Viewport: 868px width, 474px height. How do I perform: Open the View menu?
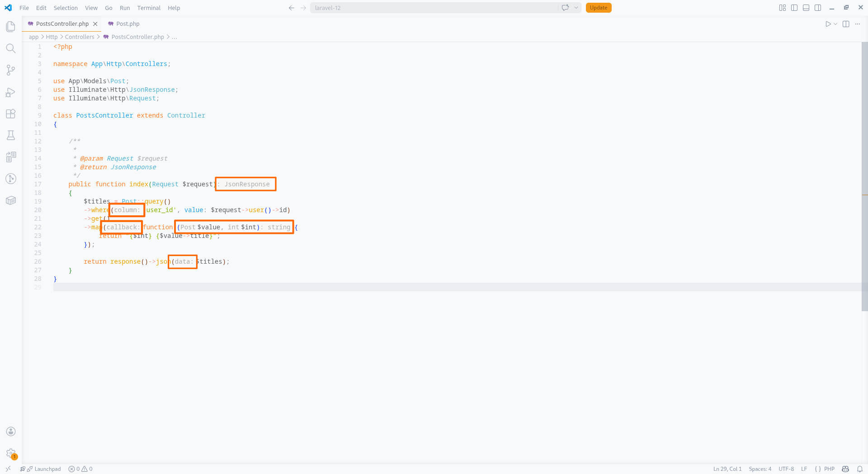point(91,8)
